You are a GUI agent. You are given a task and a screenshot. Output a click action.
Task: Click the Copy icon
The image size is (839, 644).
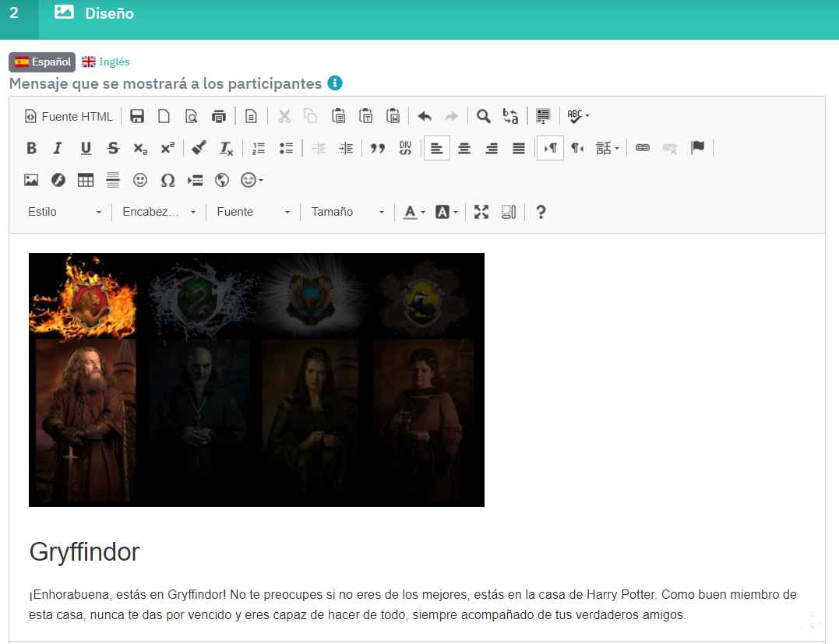(311, 116)
